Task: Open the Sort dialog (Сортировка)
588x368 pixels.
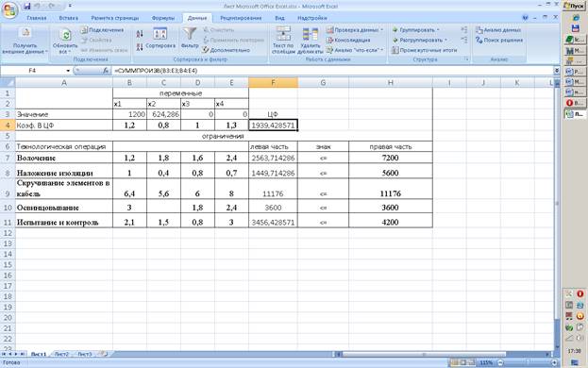Action: [160, 38]
